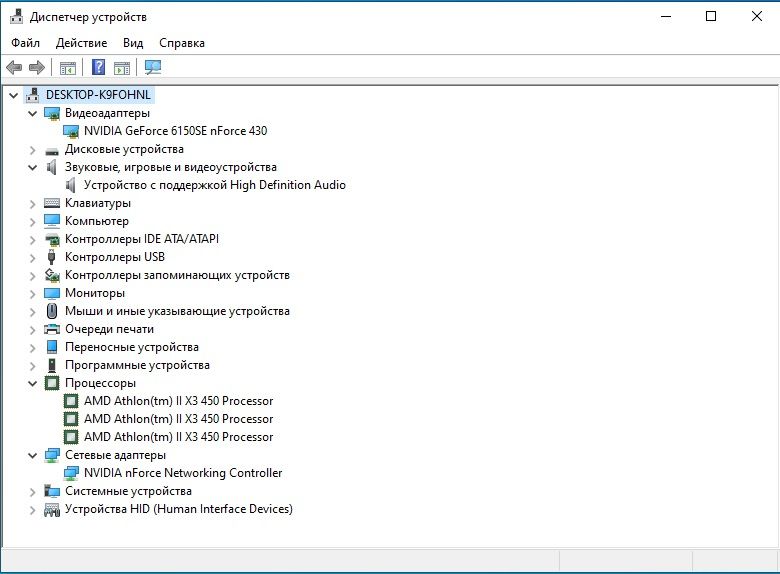Click the show/hide console tree toolbar icon
The height and width of the screenshot is (574, 780).
coord(68,68)
